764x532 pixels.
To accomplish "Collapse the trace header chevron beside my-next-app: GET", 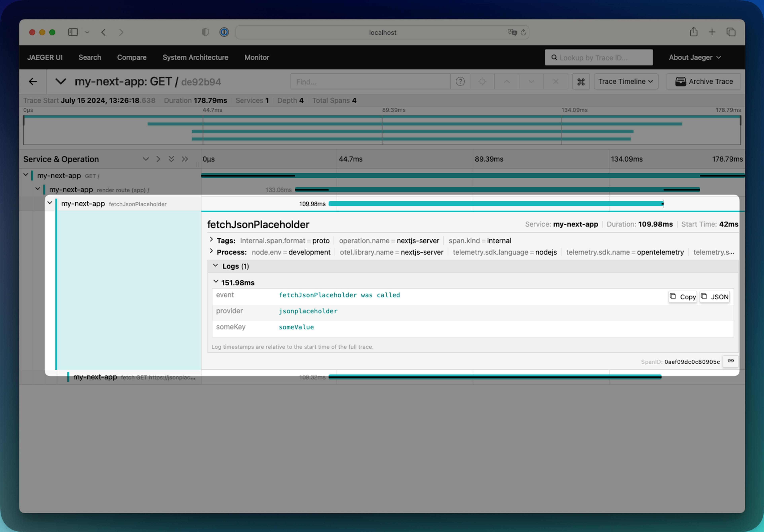I will tap(60, 82).
